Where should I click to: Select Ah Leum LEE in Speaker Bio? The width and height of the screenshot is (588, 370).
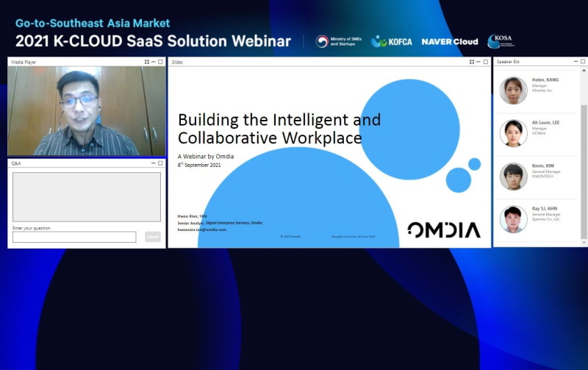point(513,133)
